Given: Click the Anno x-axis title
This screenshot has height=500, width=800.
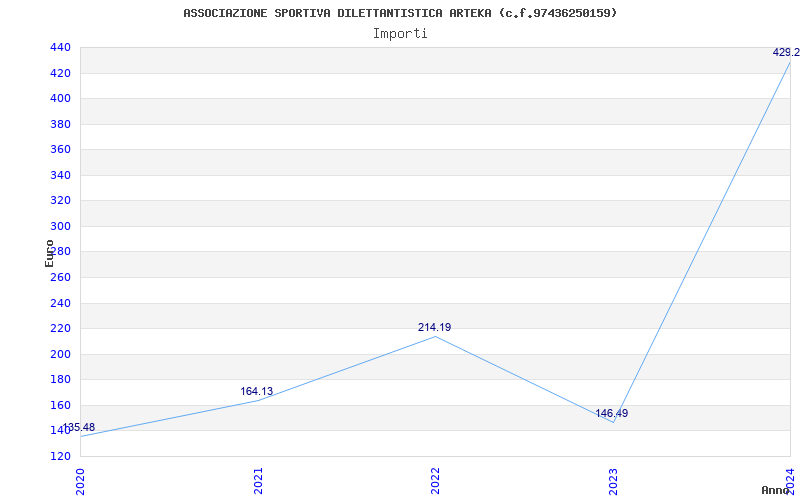Looking at the screenshot, I should (776, 490).
